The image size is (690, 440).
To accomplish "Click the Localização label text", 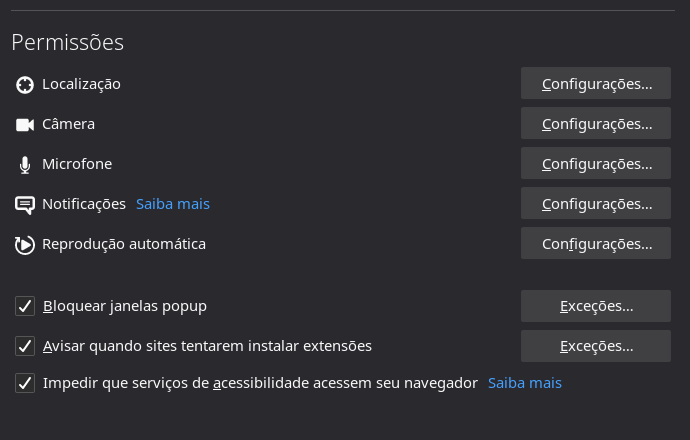I will click(x=81, y=84).
